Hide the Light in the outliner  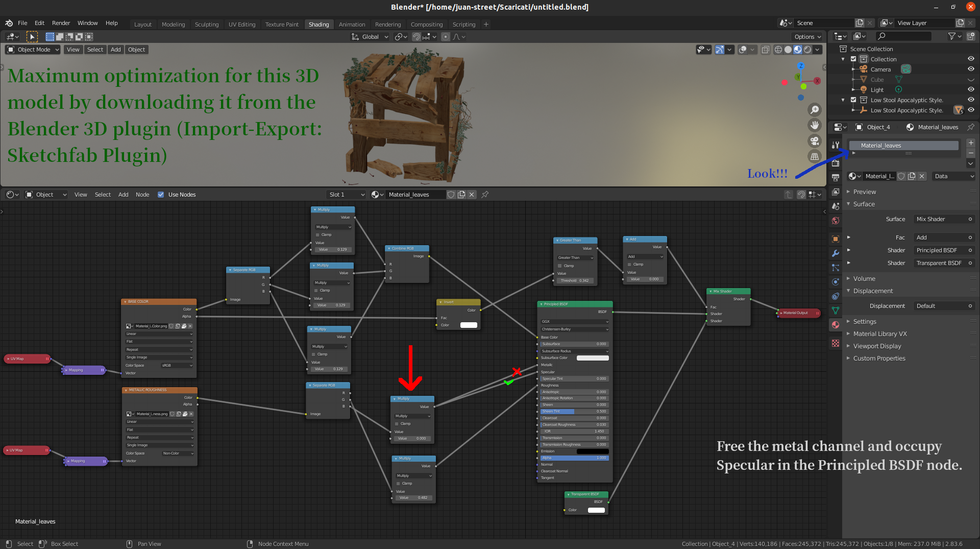coord(971,89)
